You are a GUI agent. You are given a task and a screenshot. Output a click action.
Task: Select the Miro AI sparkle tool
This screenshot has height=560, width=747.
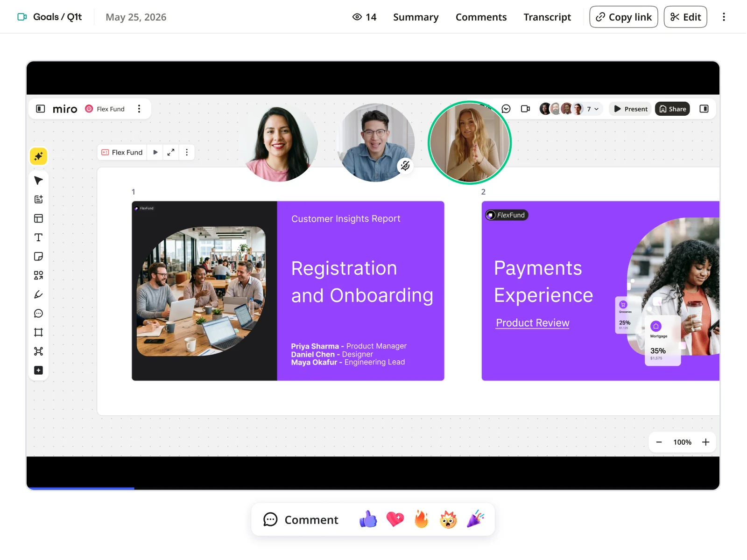tap(39, 156)
